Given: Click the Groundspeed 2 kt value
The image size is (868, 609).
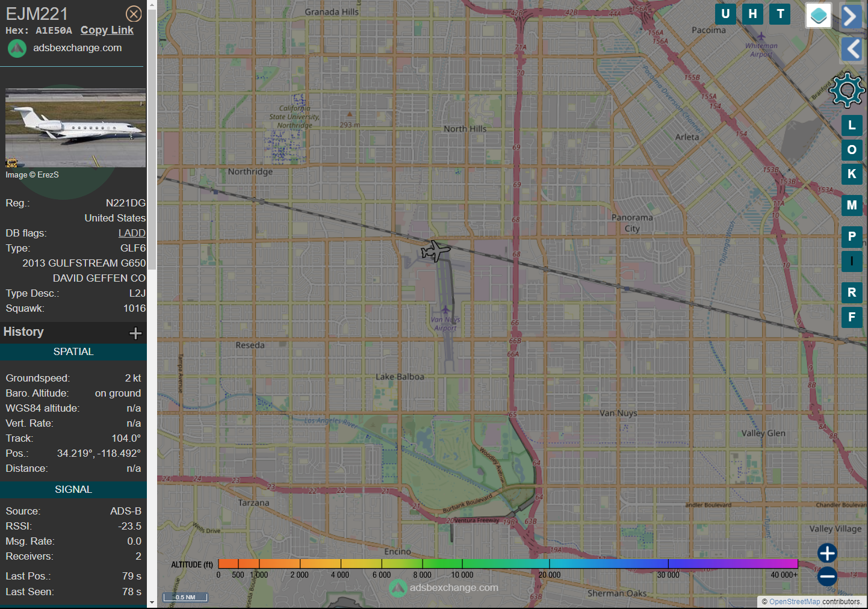Looking at the screenshot, I should 133,378.
